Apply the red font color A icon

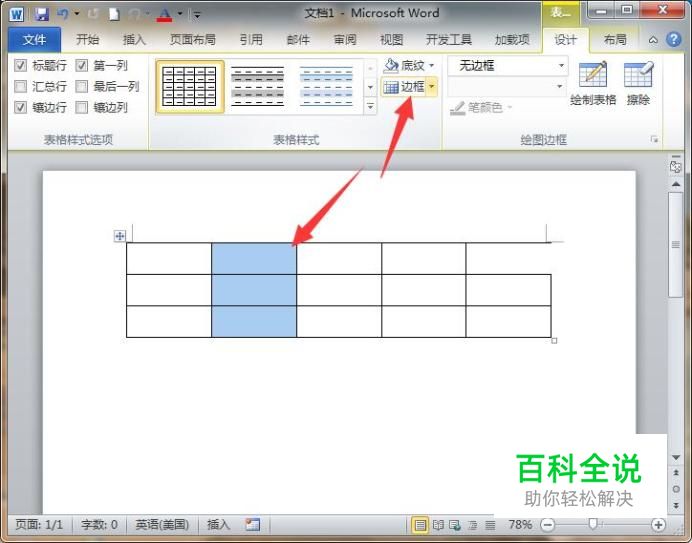pyautogui.click(x=165, y=15)
